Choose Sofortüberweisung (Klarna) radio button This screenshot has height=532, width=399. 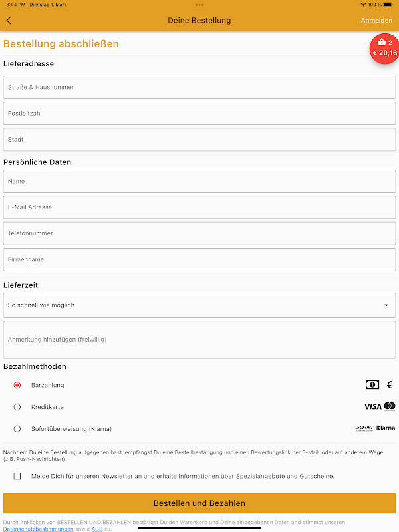[x=17, y=429]
